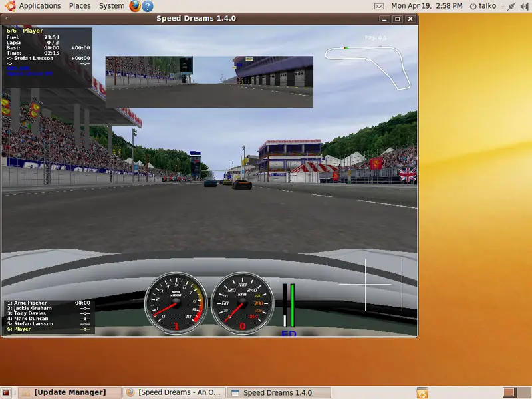Screen dimensions: 532x399
Task: Switch to 'Speed Dreams - An O...' Firefox window
Action: pos(174,392)
